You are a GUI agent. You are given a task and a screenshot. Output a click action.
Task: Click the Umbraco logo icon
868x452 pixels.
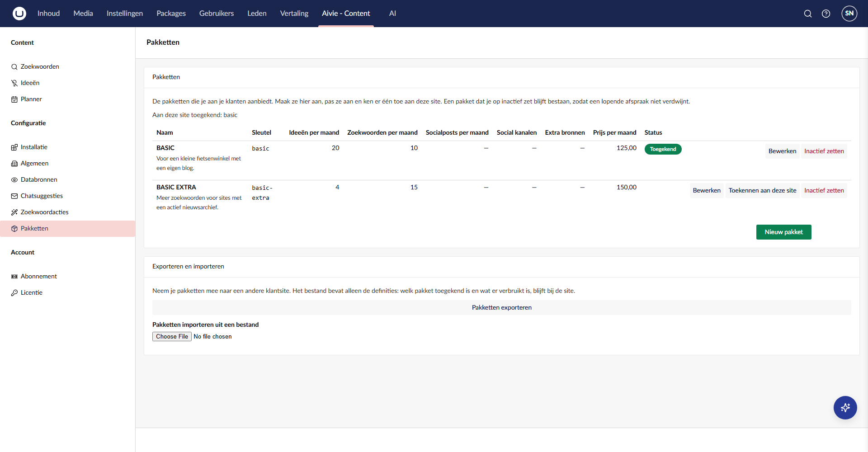19,14
